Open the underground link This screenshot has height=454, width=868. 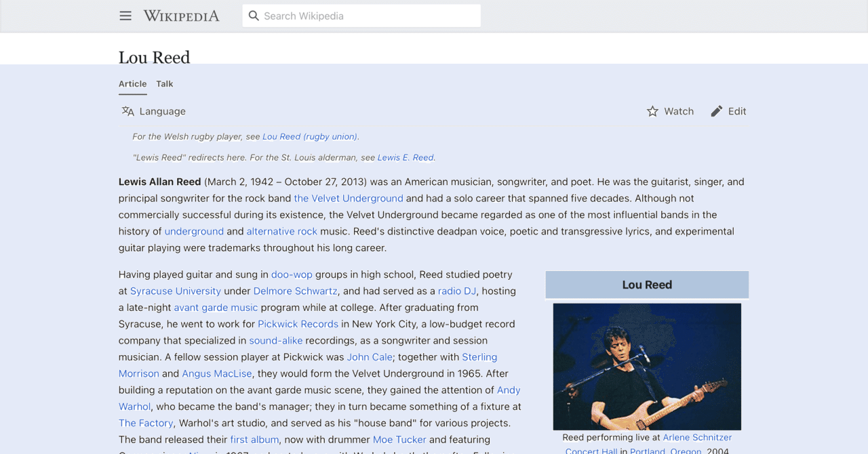click(194, 231)
